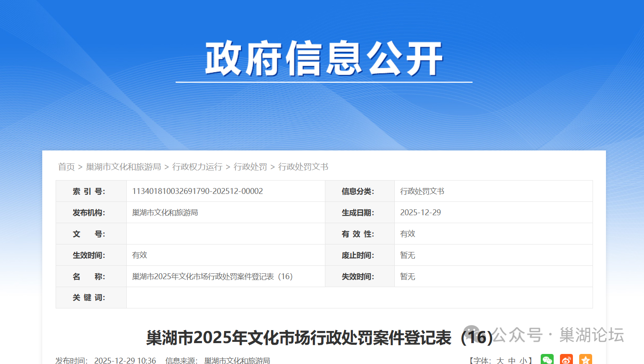644x364 pixels.
Task: Click the 信息分类 value 行政处罚文书
Action: click(422, 191)
